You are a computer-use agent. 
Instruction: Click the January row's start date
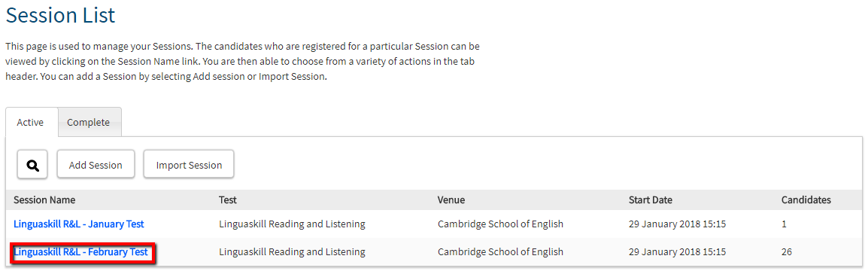677,224
